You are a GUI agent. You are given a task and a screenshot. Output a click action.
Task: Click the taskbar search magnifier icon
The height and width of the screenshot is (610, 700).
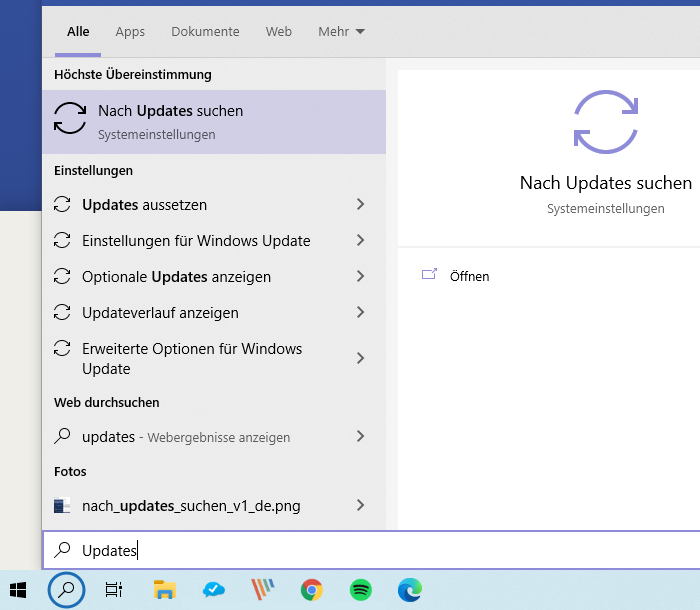point(67,590)
